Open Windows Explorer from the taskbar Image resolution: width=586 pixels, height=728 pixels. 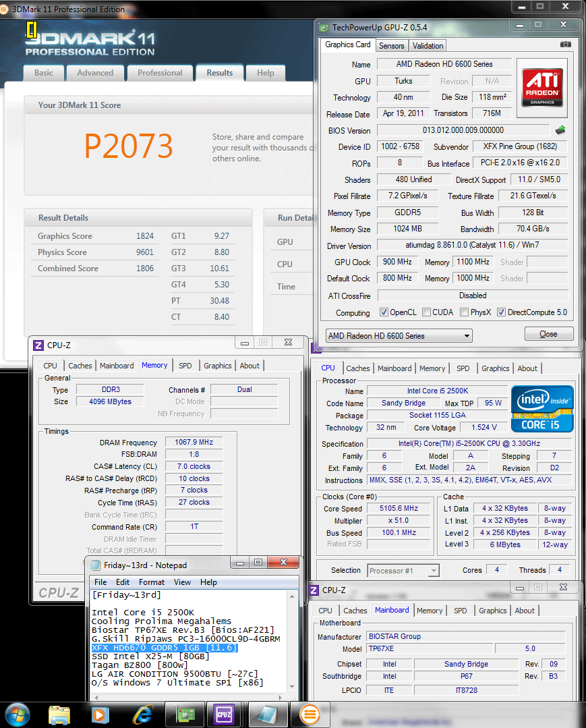click(x=59, y=715)
